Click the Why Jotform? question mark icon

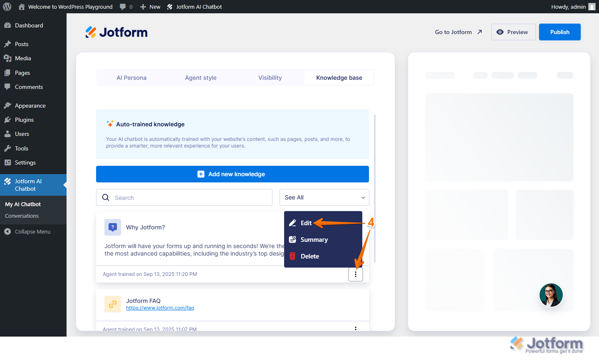tap(113, 227)
